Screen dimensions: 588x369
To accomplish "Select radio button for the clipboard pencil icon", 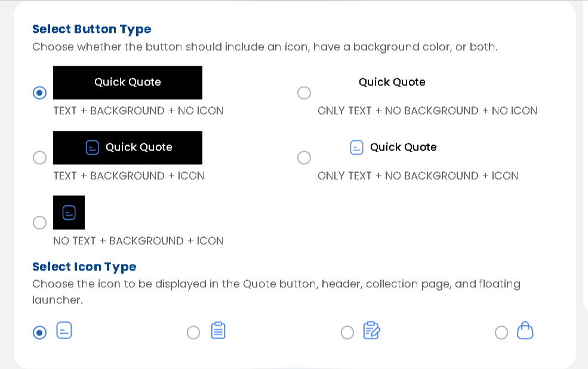I will click(347, 333).
